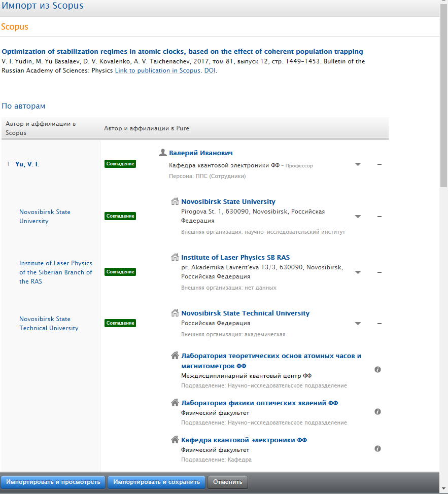Click Импортировать и сохранить button
Screen dimensions: 448x494
pyautogui.click(x=157, y=482)
